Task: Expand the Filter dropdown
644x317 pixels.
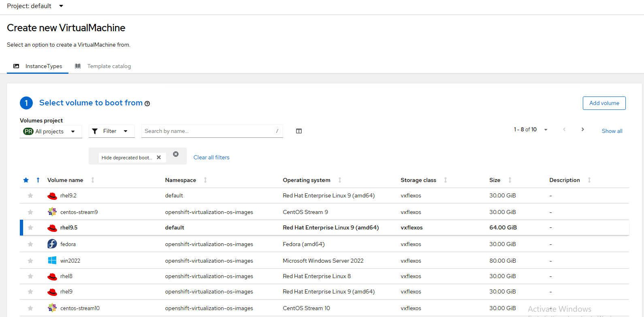Action: pyautogui.click(x=111, y=131)
